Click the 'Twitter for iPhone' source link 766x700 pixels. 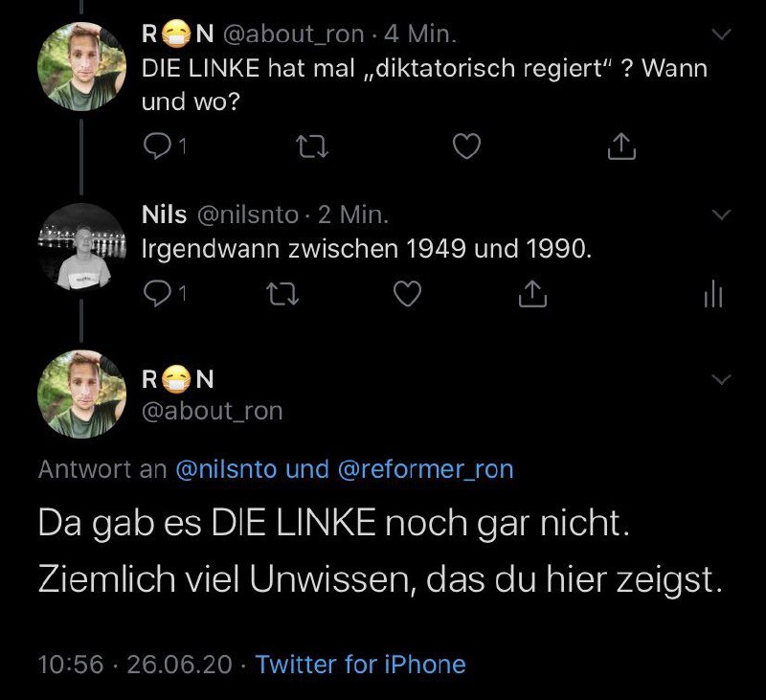pyautogui.click(x=360, y=664)
